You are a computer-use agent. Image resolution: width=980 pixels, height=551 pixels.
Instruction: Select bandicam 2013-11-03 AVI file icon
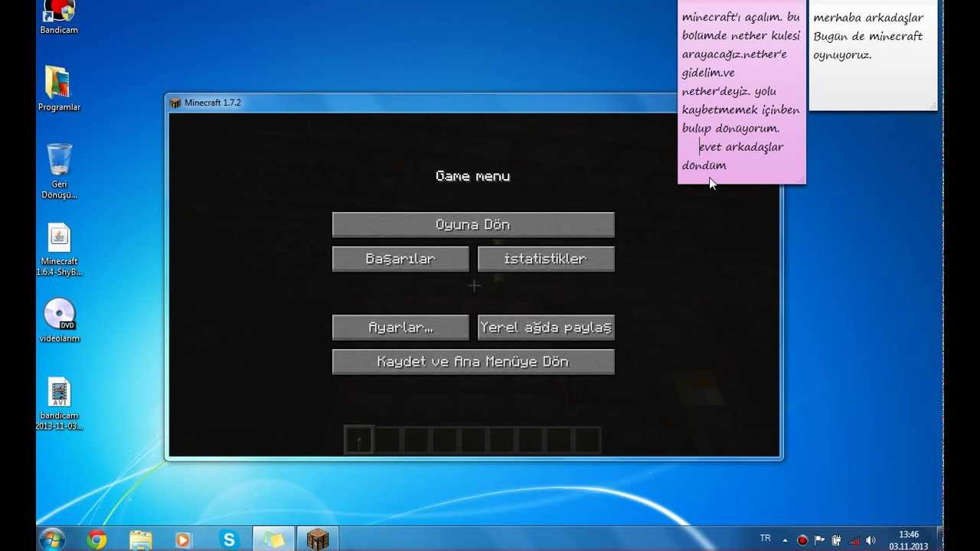click(x=59, y=404)
